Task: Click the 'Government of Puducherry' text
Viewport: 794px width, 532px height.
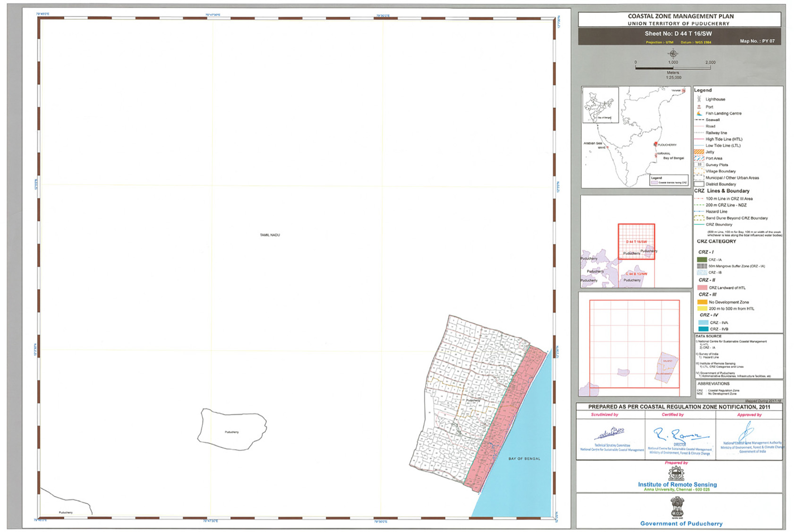Action: (681, 524)
